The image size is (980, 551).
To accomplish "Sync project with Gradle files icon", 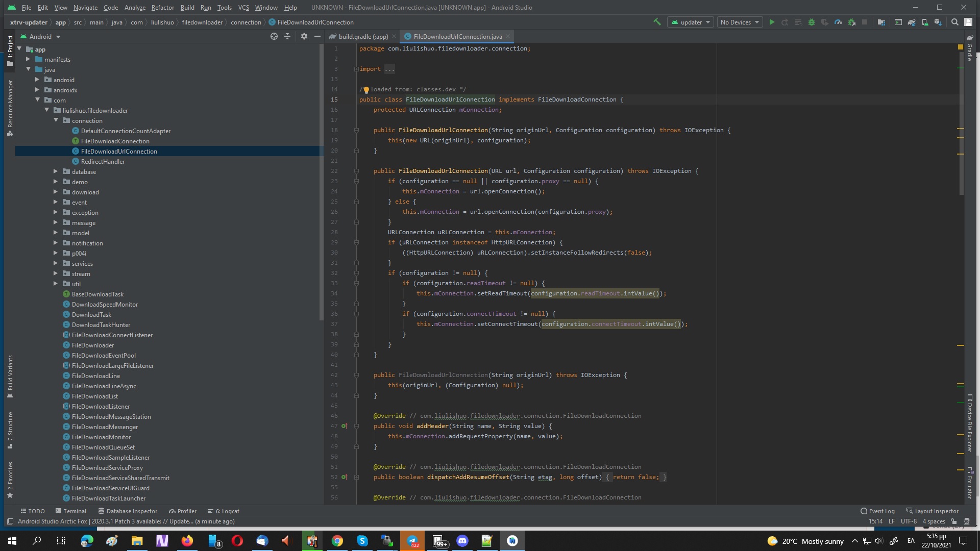I will coord(912,22).
